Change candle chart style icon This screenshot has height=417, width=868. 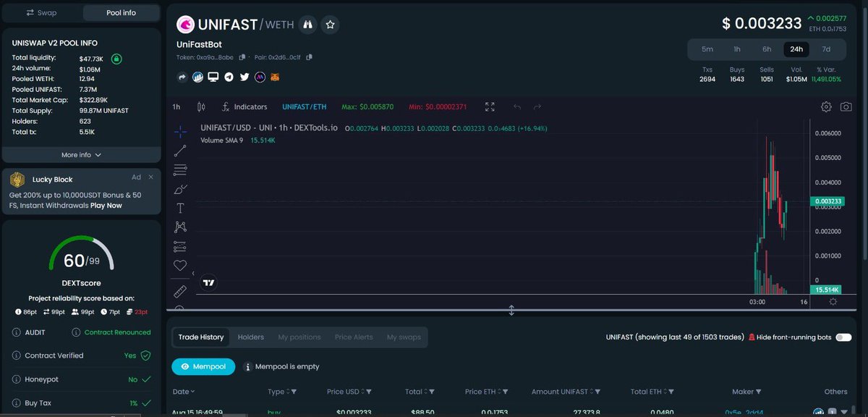pos(201,107)
